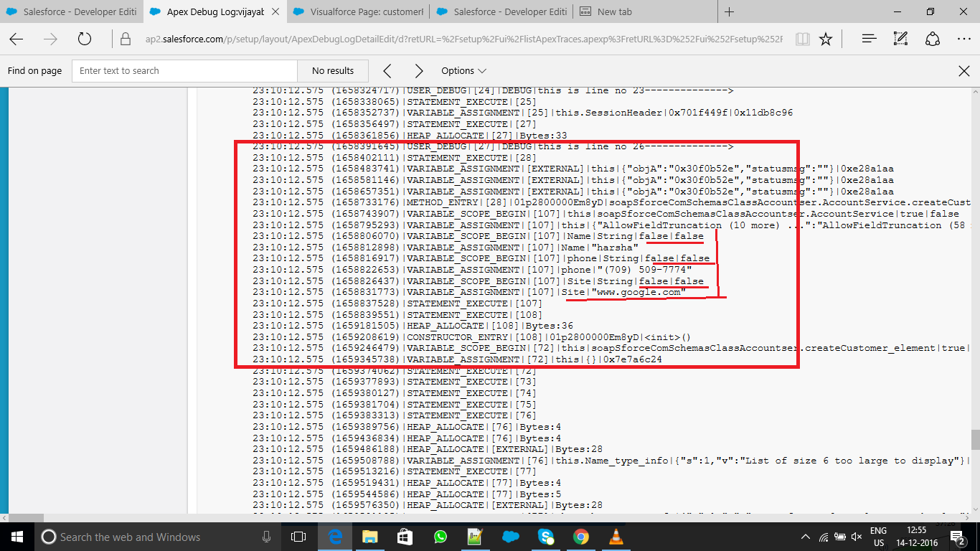Open the Find bar Options dropdown

(463, 70)
